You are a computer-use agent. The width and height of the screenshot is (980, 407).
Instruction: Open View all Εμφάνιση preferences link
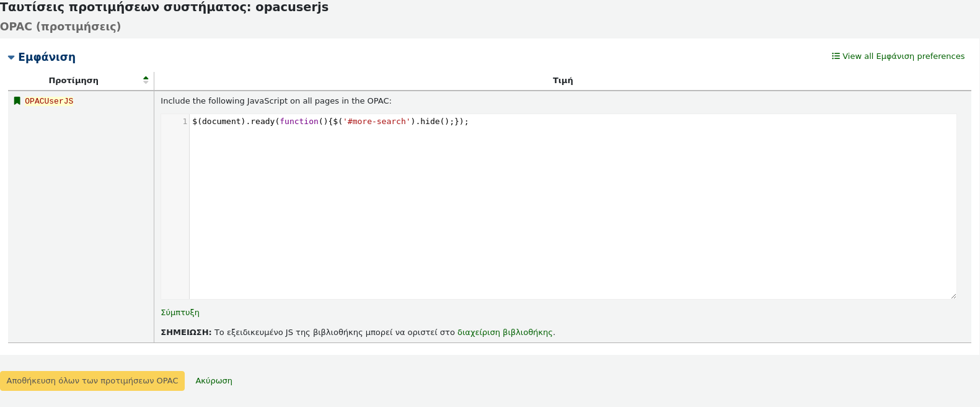(903, 56)
